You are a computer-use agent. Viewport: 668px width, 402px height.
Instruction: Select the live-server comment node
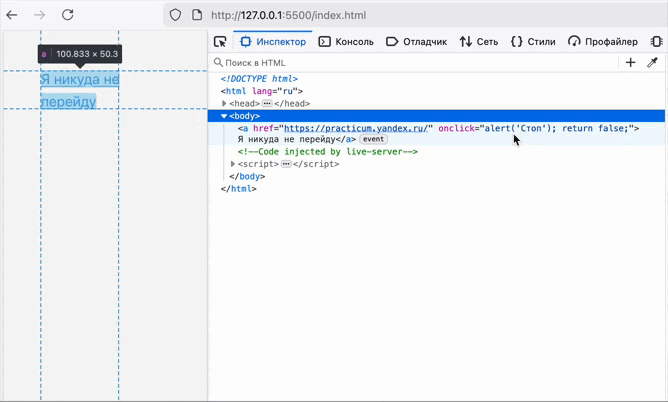coord(328,152)
